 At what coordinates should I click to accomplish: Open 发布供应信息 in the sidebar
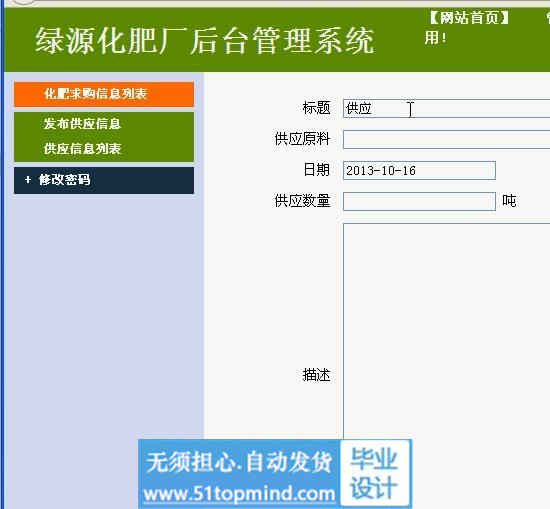pyautogui.click(x=82, y=124)
